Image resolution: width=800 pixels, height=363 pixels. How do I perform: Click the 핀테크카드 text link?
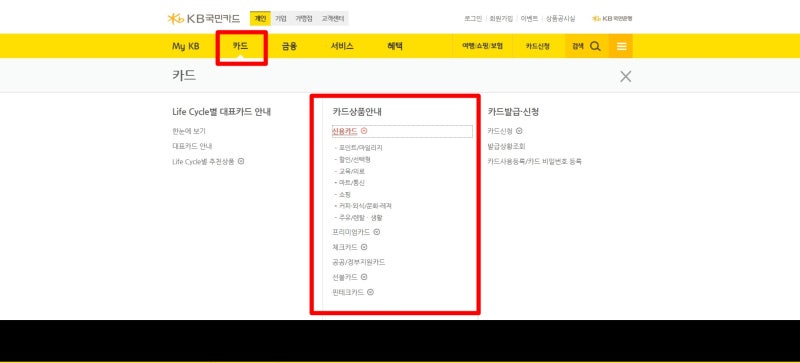[348, 293]
